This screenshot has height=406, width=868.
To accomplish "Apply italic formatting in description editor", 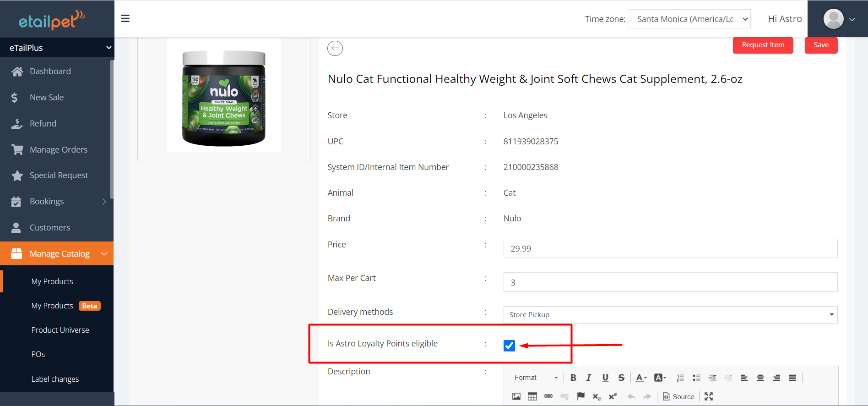I will pos(589,378).
